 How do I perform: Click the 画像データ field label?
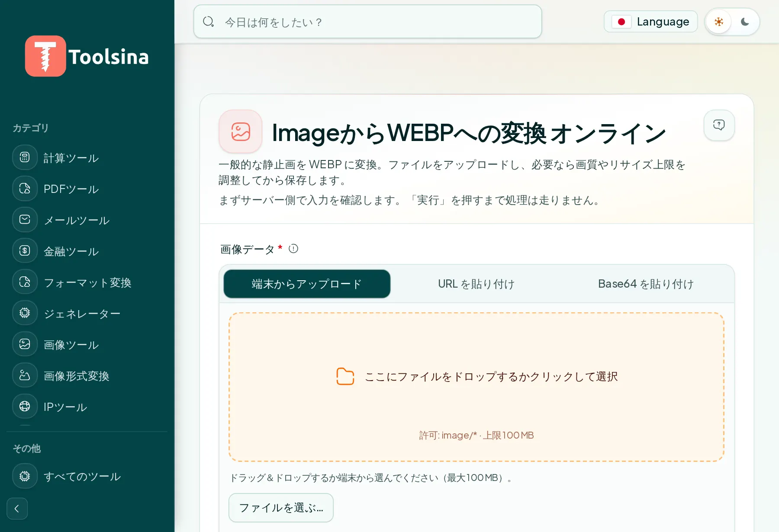[x=247, y=249]
